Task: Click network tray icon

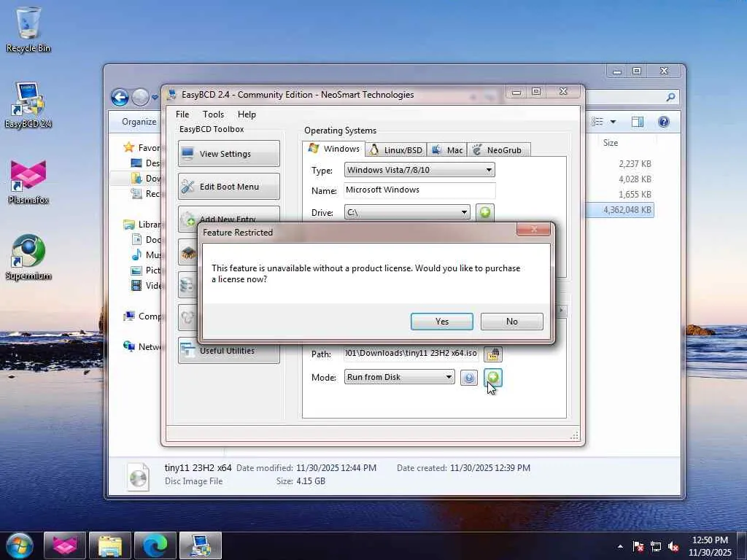Action: [656, 546]
